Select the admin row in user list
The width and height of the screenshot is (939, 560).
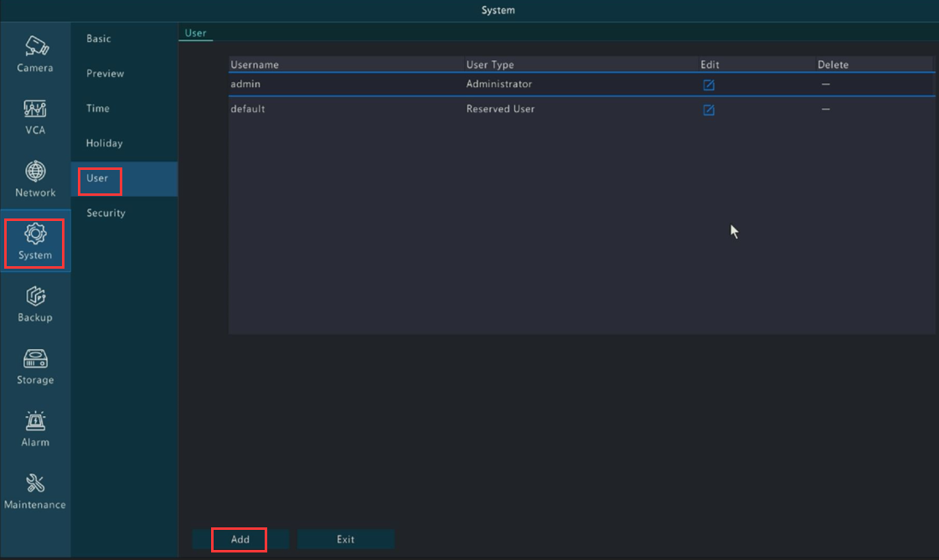pyautogui.click(x=335, y=85)
